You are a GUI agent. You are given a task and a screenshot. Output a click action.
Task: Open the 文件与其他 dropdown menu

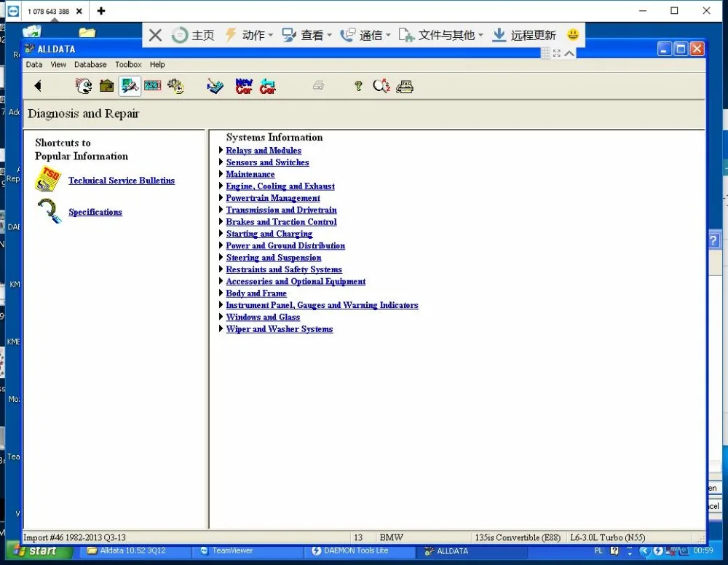pos(441,35)
